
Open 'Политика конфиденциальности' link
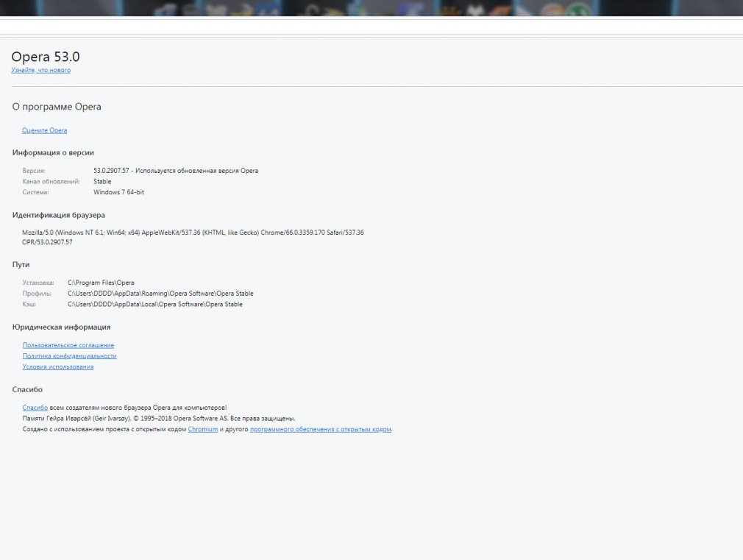pyautogui.click(x=69, y=356)
